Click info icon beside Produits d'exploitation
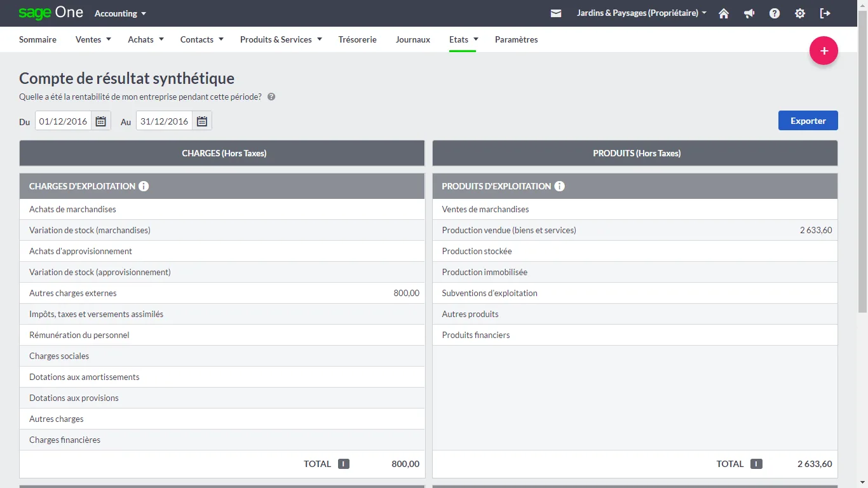This screenshot has width=868, height=488. [559, 186]
